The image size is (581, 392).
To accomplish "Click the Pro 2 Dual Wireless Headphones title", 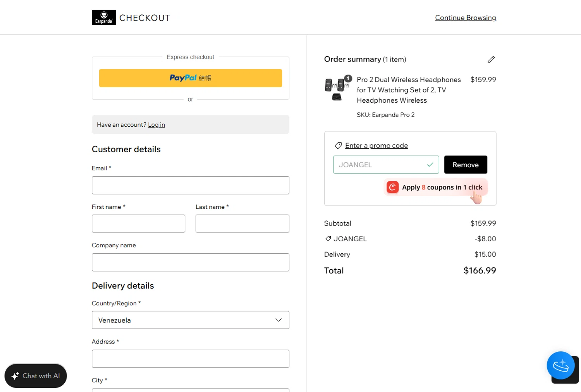I will tap(409, 90).
